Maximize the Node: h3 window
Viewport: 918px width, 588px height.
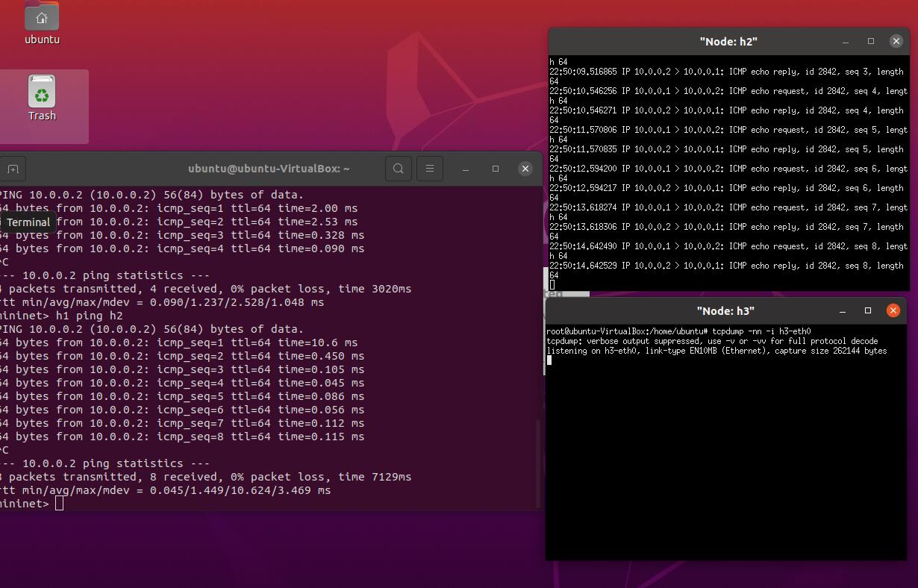coord(868,310)
